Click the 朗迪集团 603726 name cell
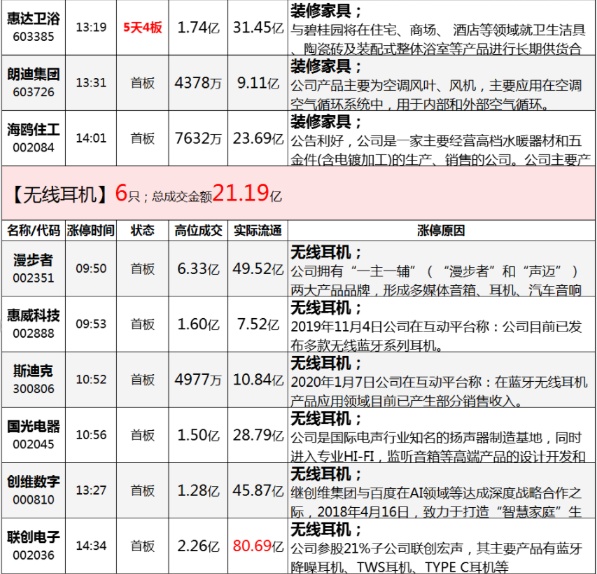Screen dimensions: 597x574 (34, 83)
